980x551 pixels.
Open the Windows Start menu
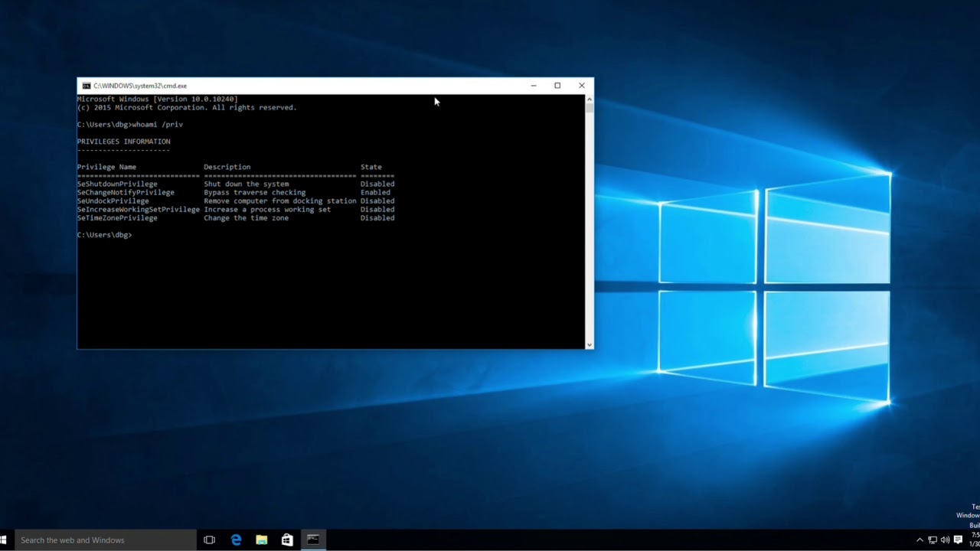[4, 540]
